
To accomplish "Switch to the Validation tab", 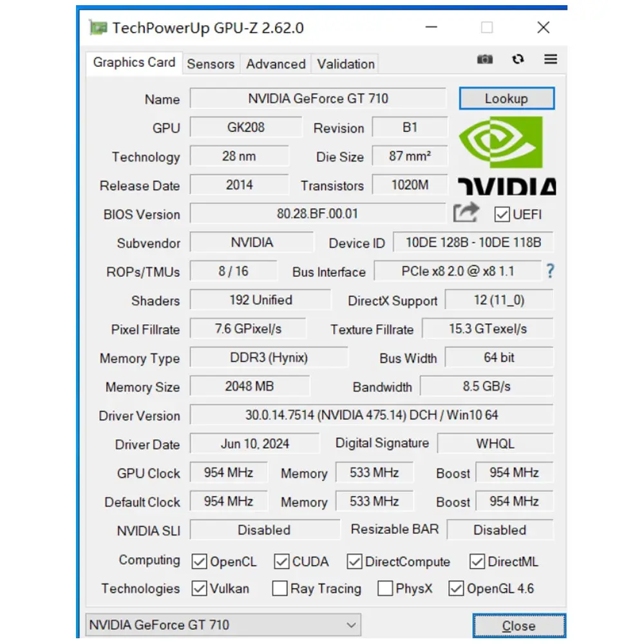I will tap(345, 64).
